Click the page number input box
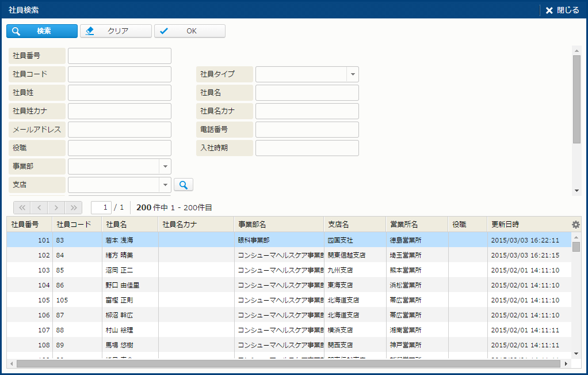This screenshot has width=588, height=375. click(101, 207)
